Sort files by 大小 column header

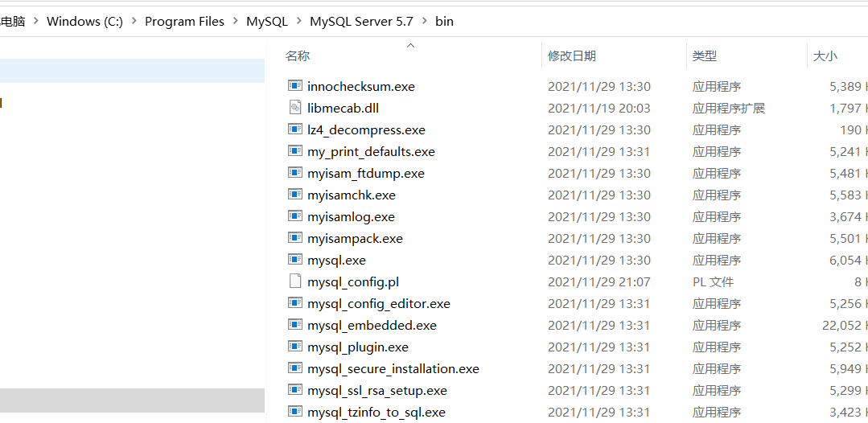click(x=825, y=55)
